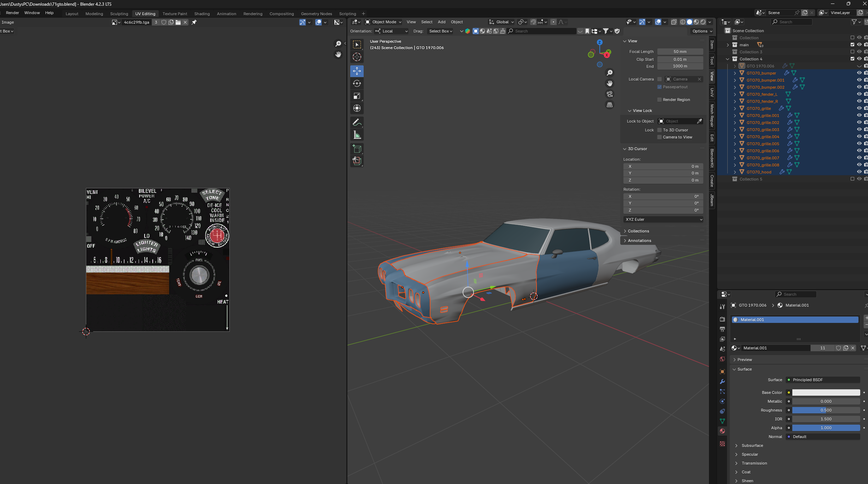Image resolution: width=868 pixels, height=484 pixels.
Task: Toggle Collection 4 exclude checkbox
Action: tap(852, 59)
